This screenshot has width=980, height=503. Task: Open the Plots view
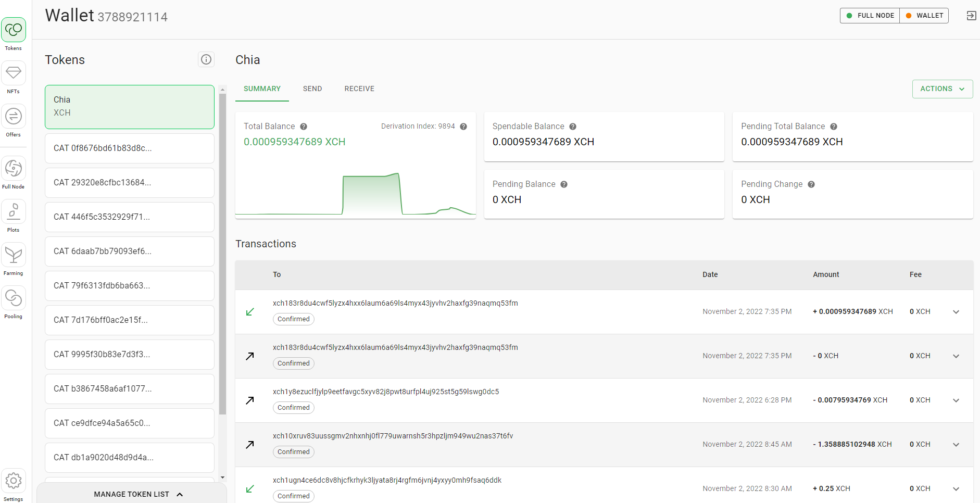[13, 212]
